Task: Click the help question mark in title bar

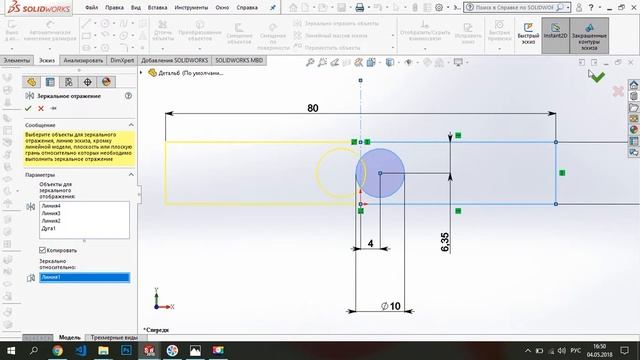Action: click(x=591, y=7)
